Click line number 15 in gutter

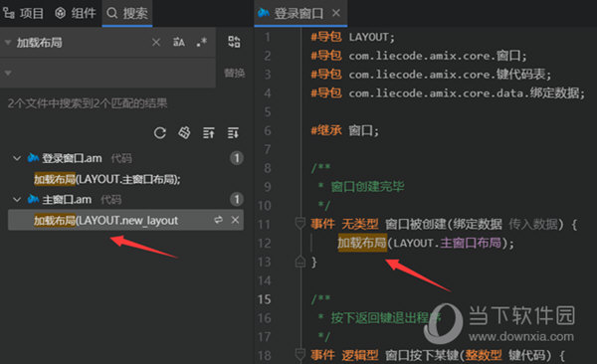[264, 299]
